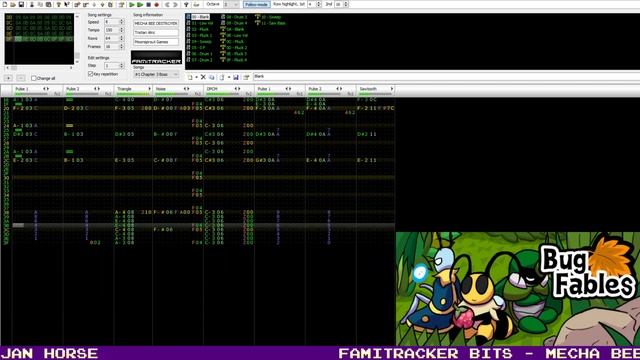Select instrument 00 - Blank

198,17
